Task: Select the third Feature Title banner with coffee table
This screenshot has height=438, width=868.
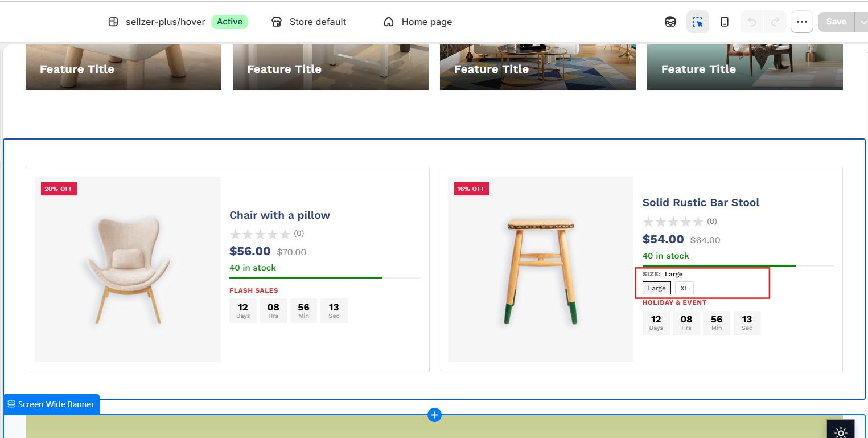Action: click(x=538, y=67)
